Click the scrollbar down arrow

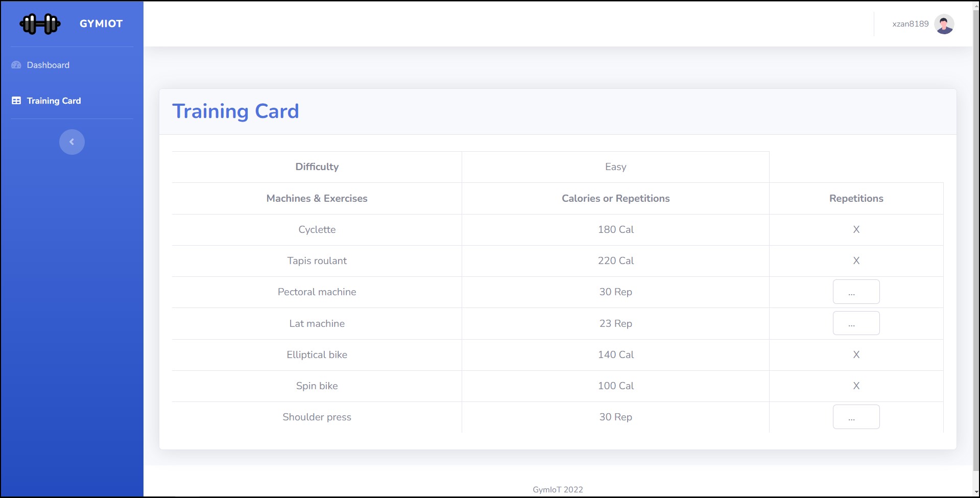(x=976, y=492)
